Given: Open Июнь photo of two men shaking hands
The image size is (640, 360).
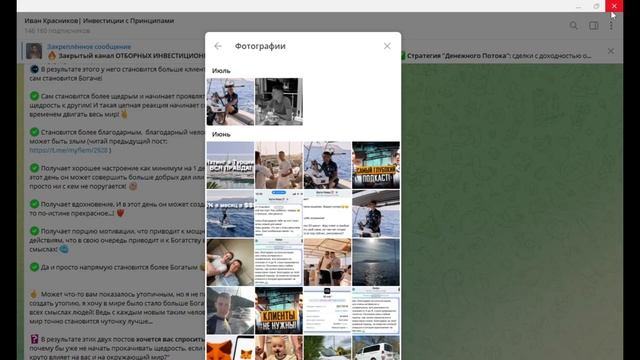Looking at the screenshot, I should coord(279,165).
